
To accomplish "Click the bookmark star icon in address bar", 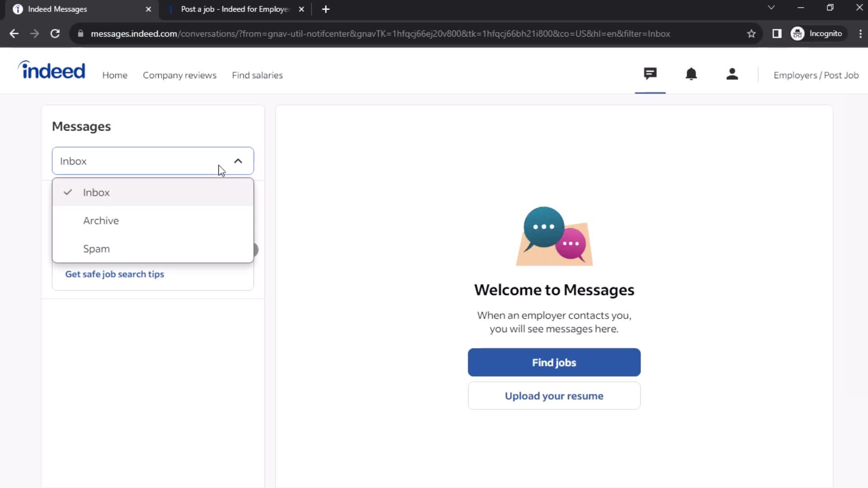I will click(x=751, y=33).
